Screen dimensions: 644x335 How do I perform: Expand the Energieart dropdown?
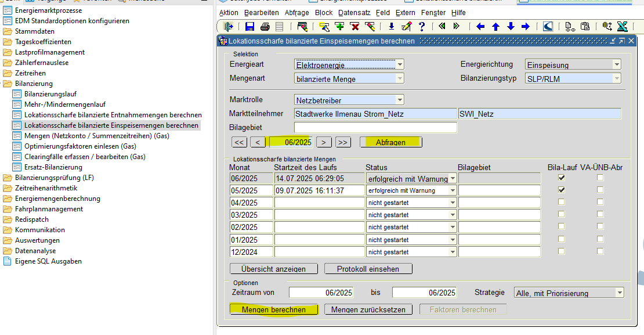tap(400, 64)
